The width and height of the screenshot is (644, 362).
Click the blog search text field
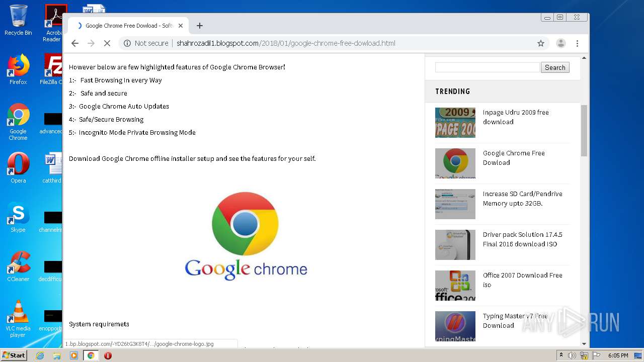point(487,67)
